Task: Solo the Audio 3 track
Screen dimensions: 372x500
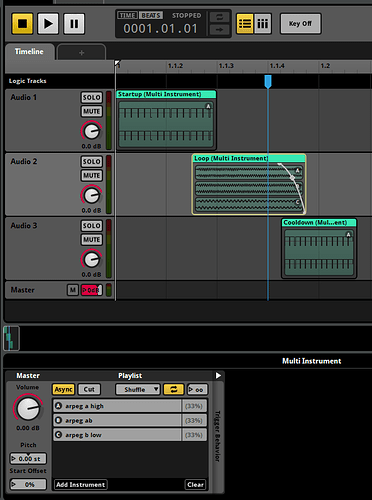Action: pyautogui.click(x=92, y=226)
